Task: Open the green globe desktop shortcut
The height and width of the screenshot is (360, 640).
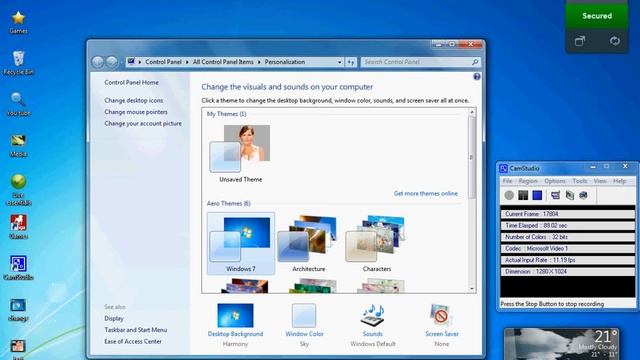Action: pyautogui.click(x=18, y=189)
